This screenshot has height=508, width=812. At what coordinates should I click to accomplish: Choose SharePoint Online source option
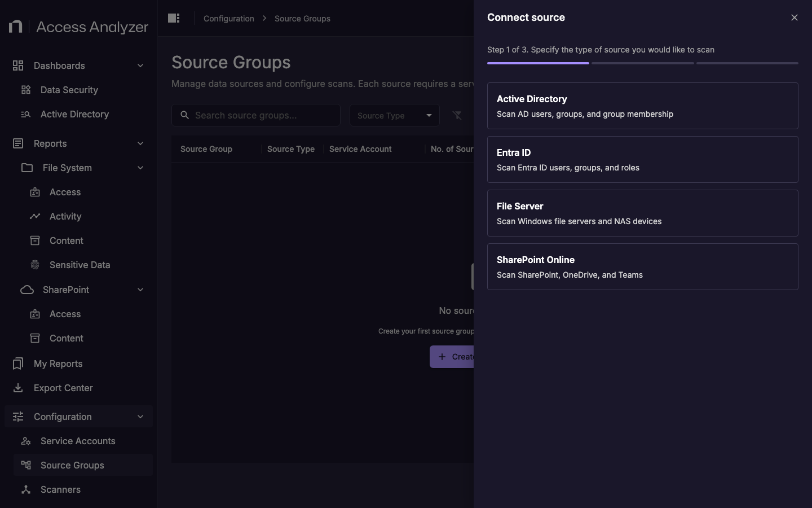tap(642, 266)
